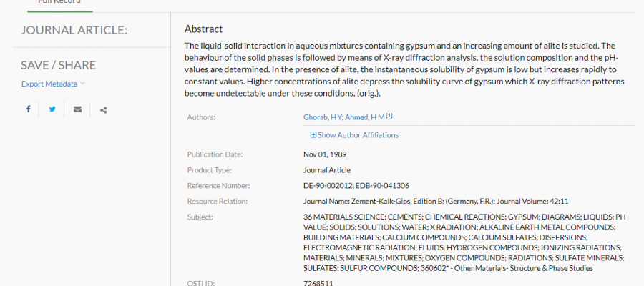Share this record on Facebook
This screenshot has height=286, width=644.
pos(29,109)
